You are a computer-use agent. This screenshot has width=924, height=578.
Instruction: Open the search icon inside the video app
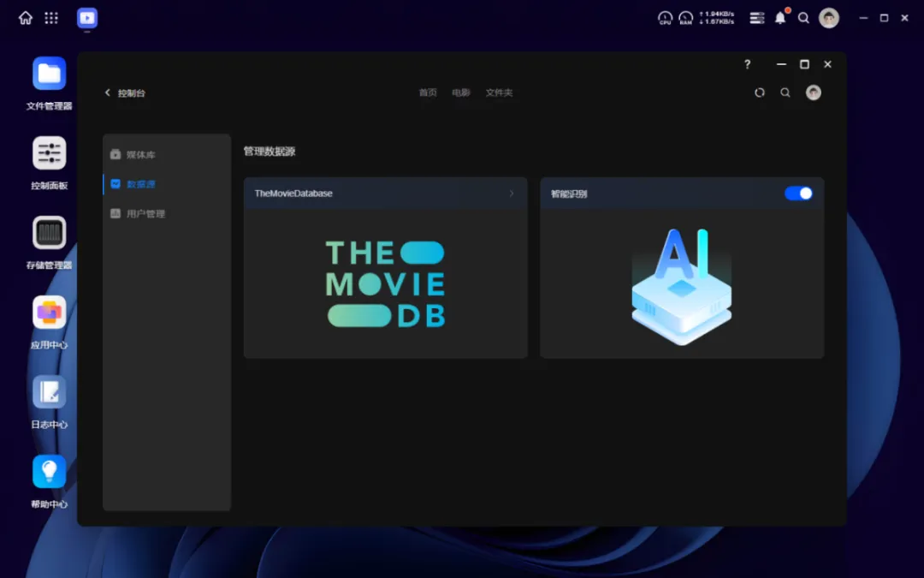click(x=785, y=92)
